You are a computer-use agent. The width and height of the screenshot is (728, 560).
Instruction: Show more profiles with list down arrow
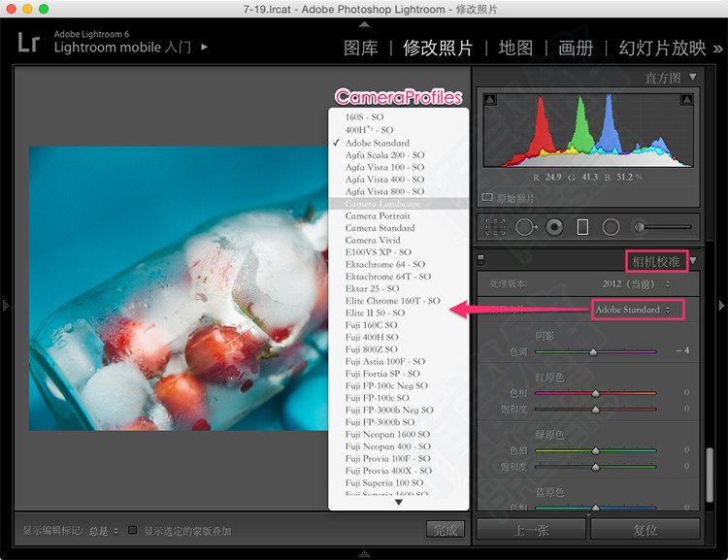398,503
